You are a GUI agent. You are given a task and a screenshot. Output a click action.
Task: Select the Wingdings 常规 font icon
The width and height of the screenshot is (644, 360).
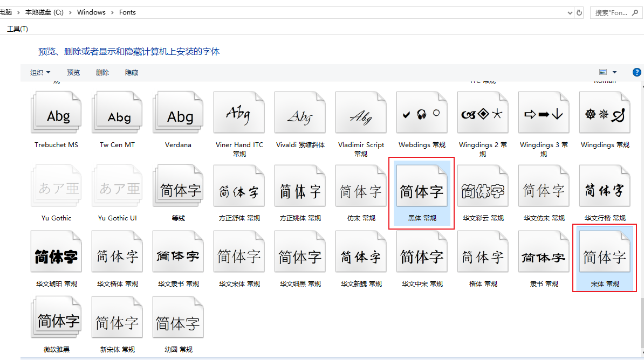605,113
